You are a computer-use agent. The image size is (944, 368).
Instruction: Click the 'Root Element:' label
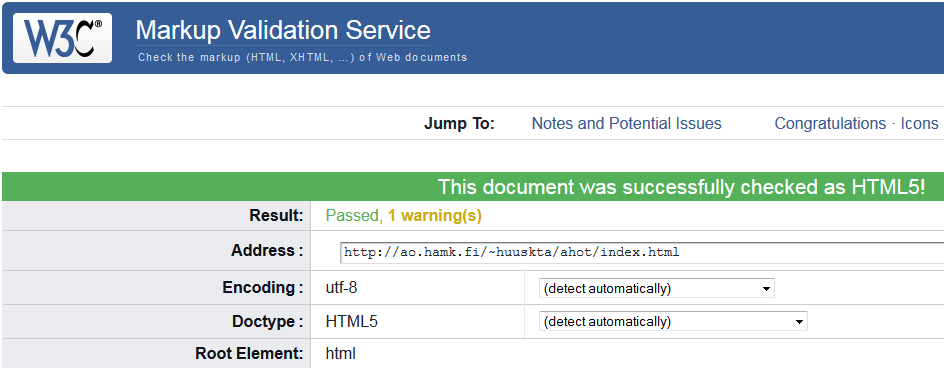point(249,353)
